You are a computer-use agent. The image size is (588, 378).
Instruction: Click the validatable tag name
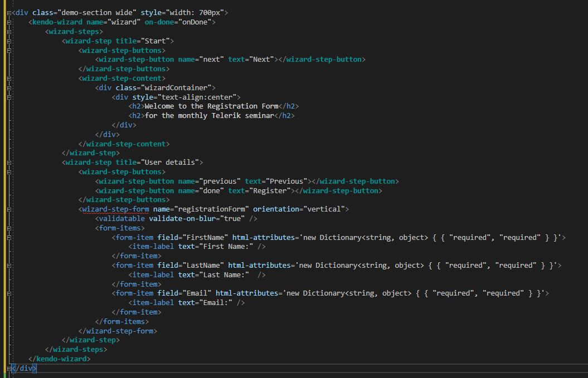tap(122, 218)
